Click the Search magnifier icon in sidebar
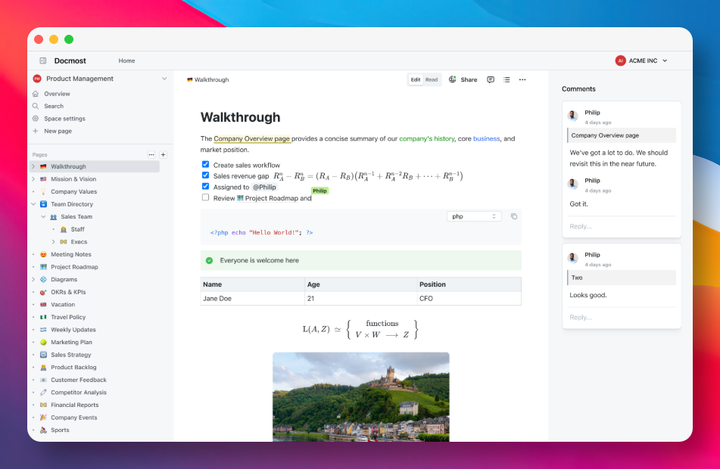The image size is (720, 469). tap(35, 106)
